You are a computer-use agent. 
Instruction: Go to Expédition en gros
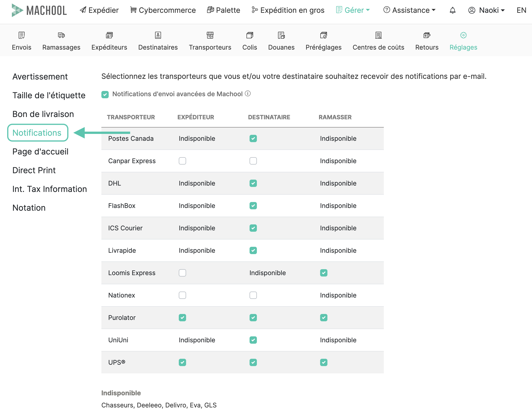coord(288,10)
